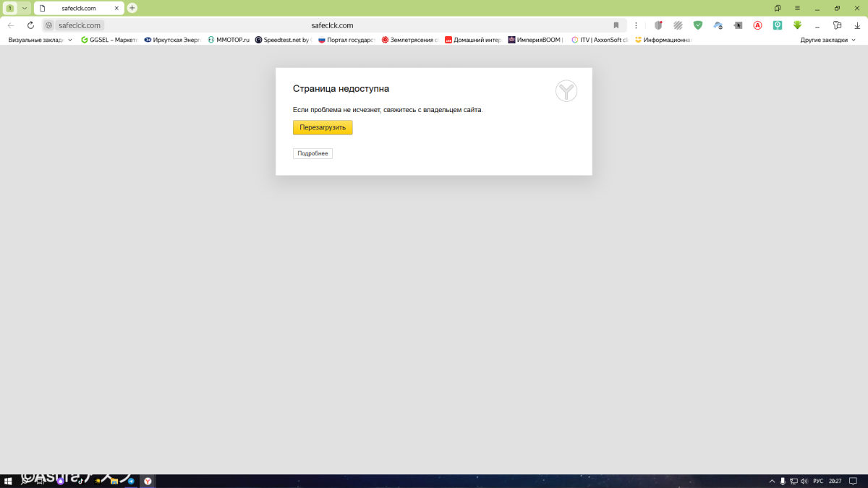Open the grey shield extension with red dot

click(x=658, y=25)
